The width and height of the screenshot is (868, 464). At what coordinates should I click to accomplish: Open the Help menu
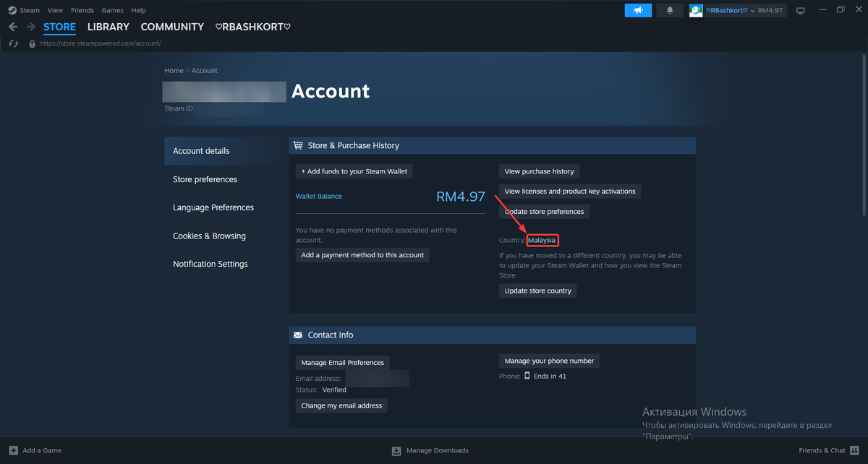coord(138,10)
